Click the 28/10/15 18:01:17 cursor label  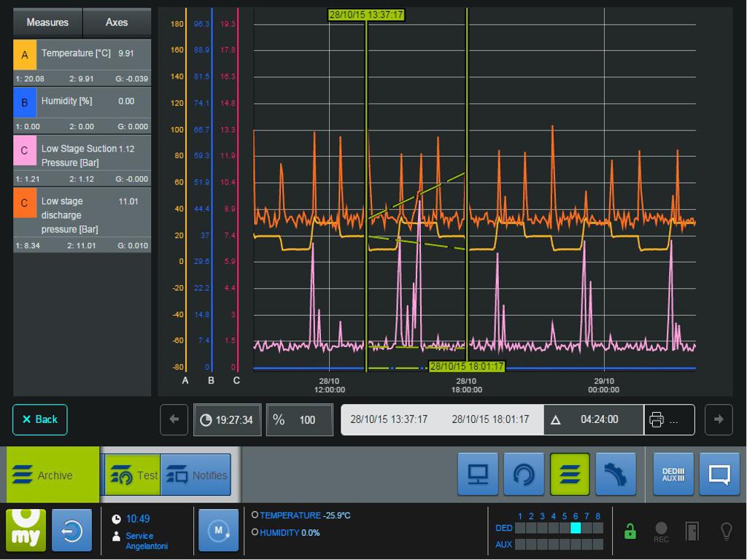pos(467,366)
